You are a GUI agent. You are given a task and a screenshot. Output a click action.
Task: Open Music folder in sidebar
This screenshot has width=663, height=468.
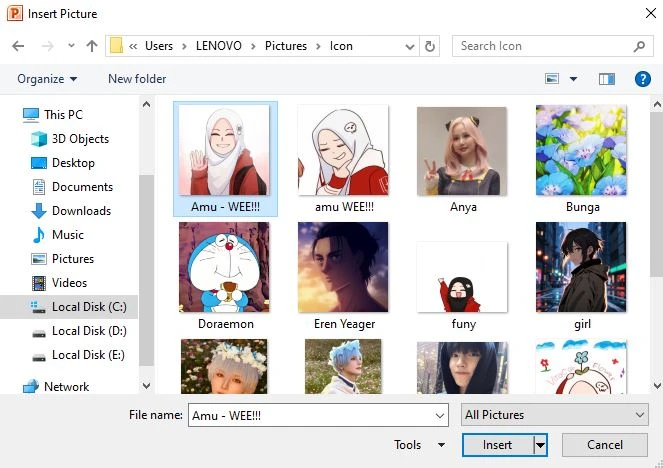point(68,235)
